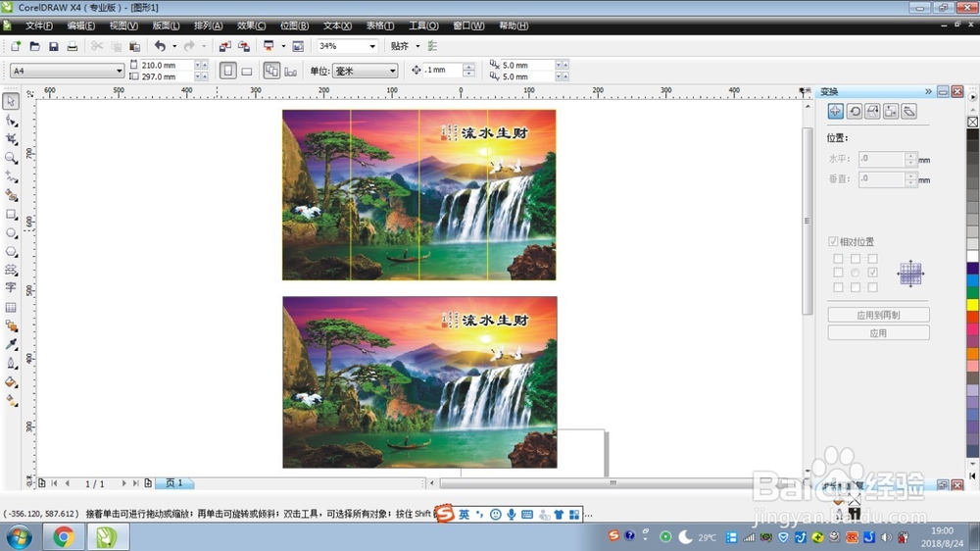Viewport: 980px width, 551px height.
Task: Open the Welcome screen icon
Action: (298, 46)
